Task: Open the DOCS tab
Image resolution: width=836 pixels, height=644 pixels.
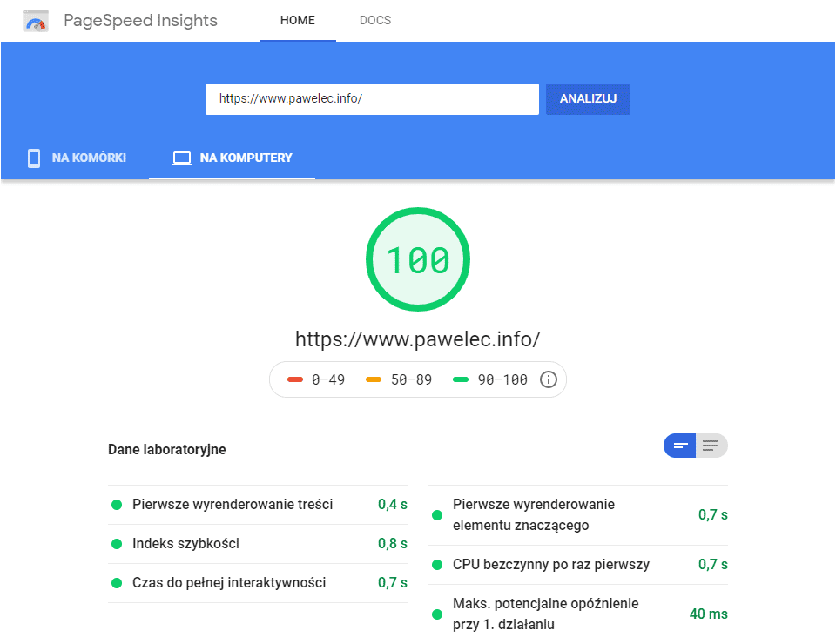Action: point(375,21)
